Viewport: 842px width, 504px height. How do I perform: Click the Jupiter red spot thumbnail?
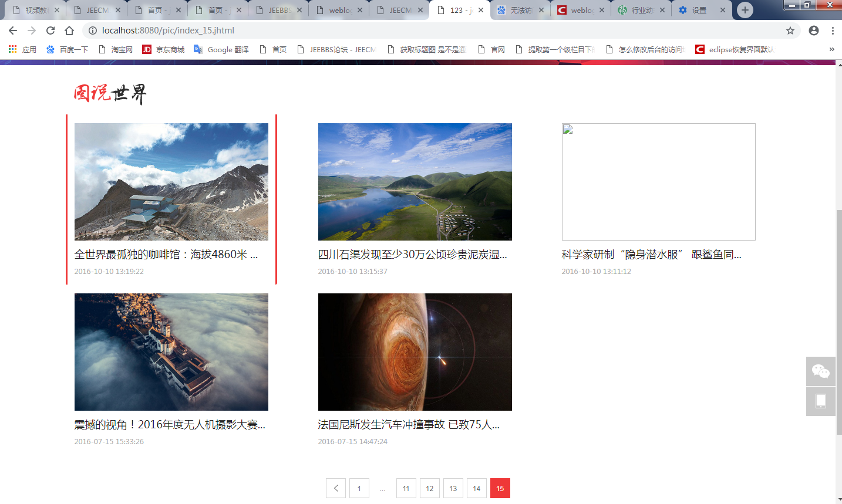click(x=415, y=352)
